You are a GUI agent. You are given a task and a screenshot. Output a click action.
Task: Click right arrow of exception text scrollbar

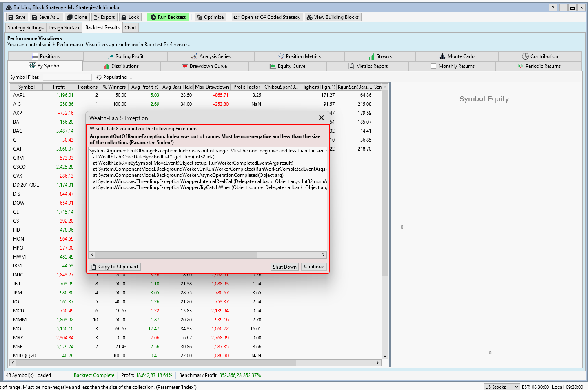(323, 254)
